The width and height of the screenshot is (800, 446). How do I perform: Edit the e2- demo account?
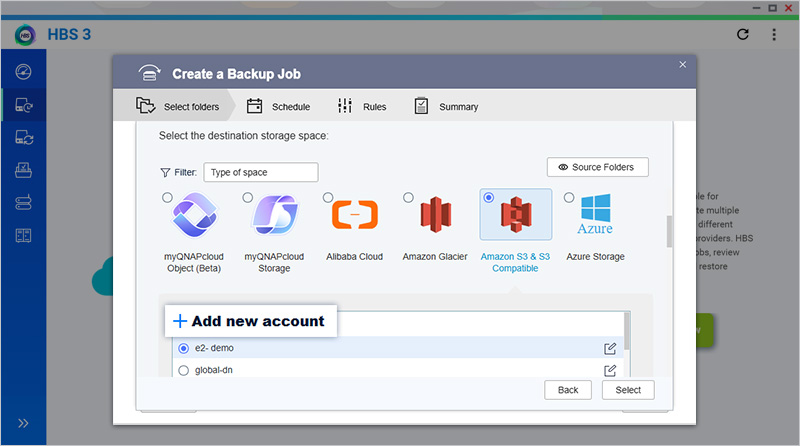[x=610, y=349]
